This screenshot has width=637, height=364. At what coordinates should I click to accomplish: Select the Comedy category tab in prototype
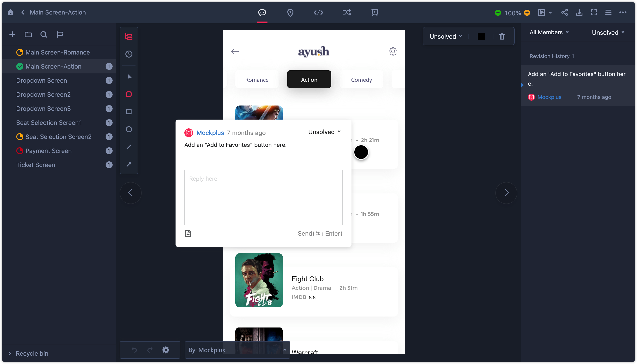(x=361, y=80)
